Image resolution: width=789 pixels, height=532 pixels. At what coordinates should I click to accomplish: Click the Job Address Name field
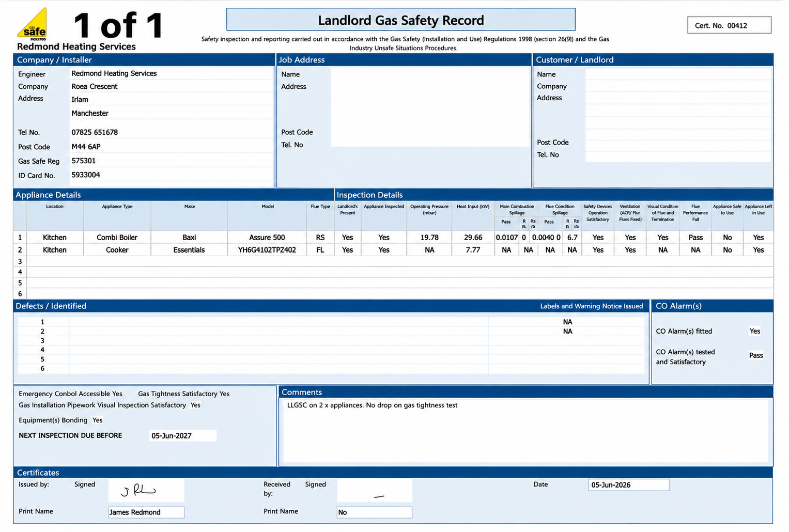pyautogui.click(x=430, y=74)
